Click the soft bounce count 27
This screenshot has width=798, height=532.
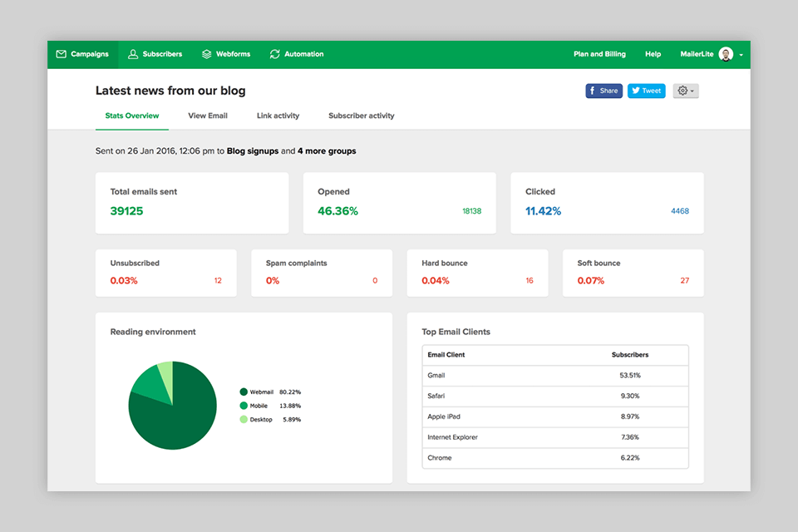[684, 280]
